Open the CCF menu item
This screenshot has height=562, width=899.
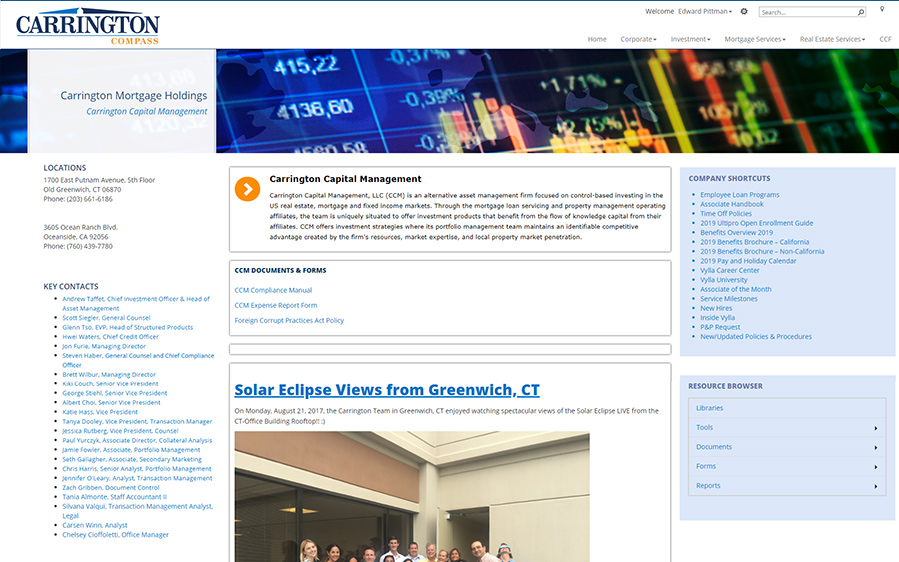tap(885, 40)
